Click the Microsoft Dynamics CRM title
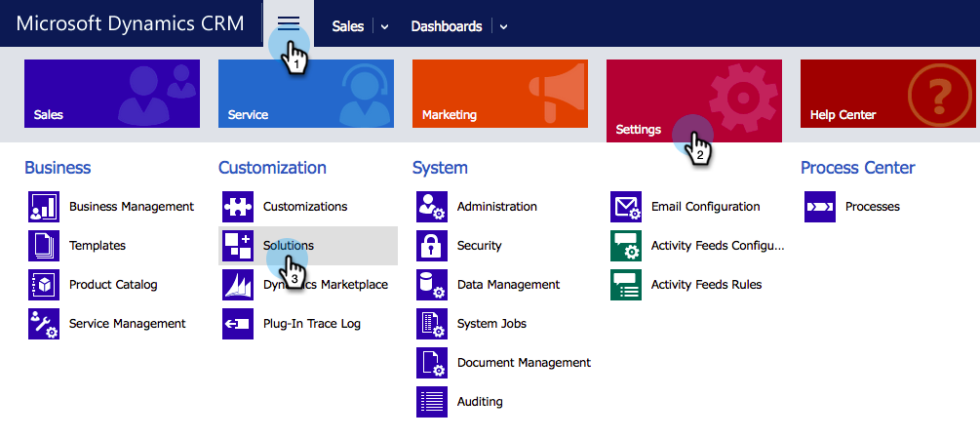 coord(130,23)
